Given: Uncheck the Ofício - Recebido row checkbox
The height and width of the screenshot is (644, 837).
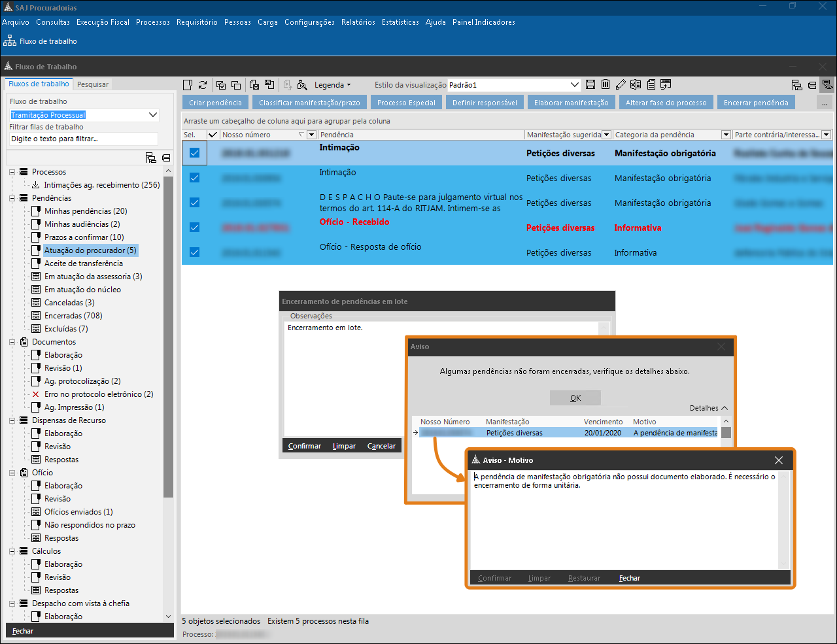Looking at the screenshot, I should (x=194, y=228).
